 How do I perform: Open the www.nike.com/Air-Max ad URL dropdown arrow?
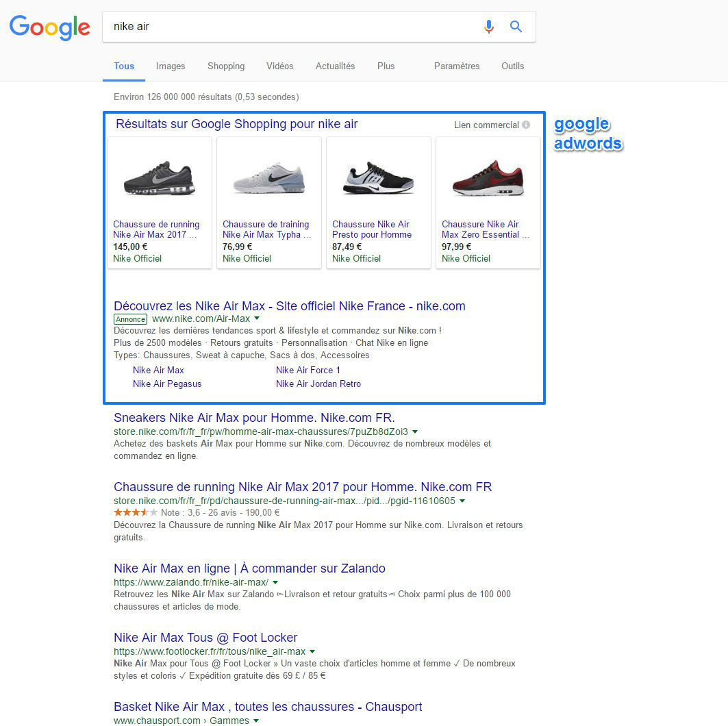pos(258,318)
